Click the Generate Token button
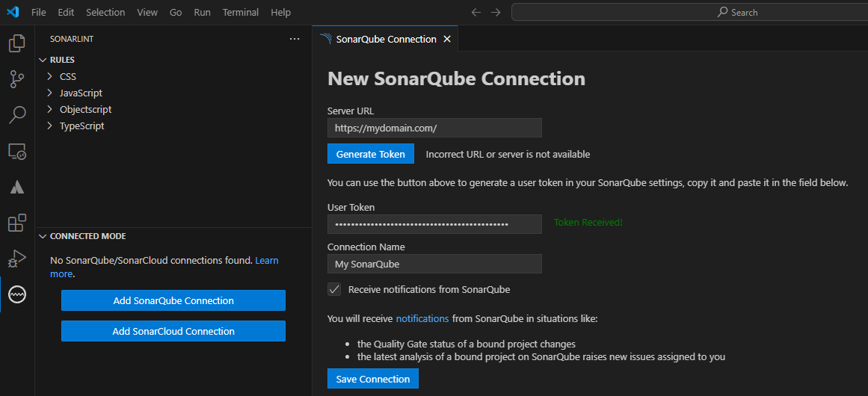 click(x=371, y=154)
